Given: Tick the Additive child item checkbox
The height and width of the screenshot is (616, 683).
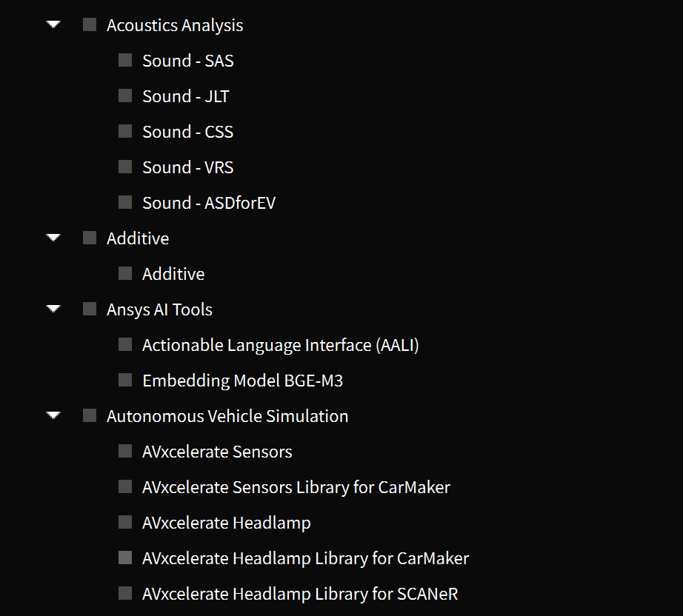Looking at the screenshot, I should (125, 273).
